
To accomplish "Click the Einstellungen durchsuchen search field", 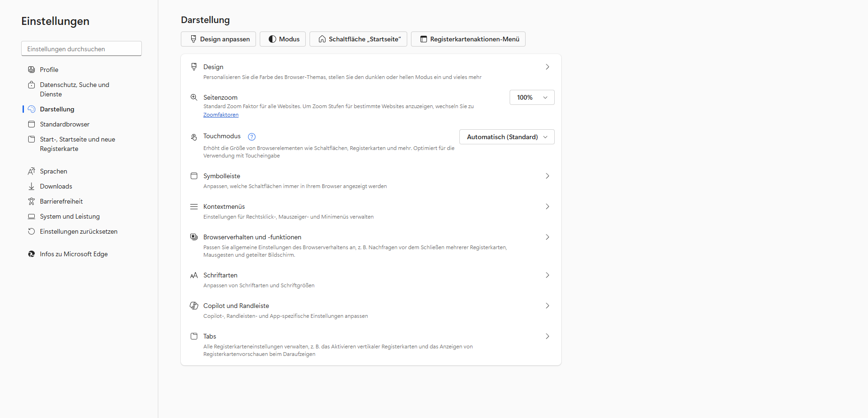I will [81, 49].
